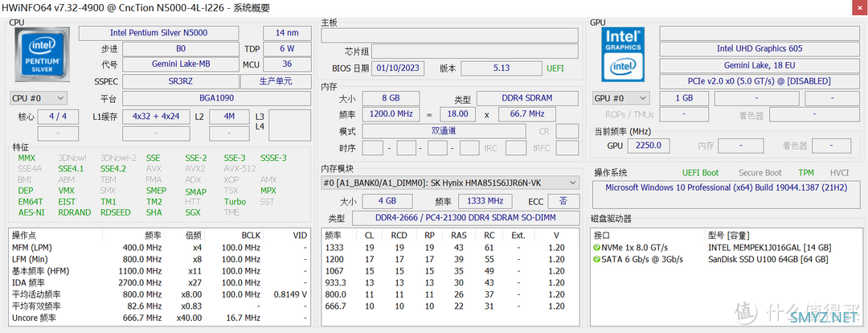Click the green UEFI label beside BIOS version
This screenshot has height=333, width=868.
[x=555, y=68]
